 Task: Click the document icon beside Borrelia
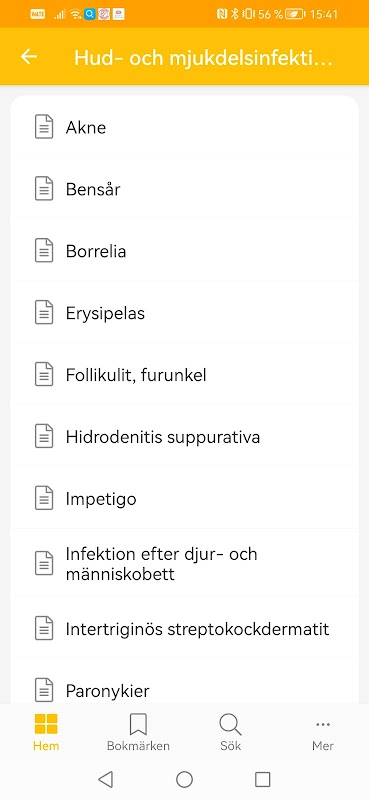point(44,251)
